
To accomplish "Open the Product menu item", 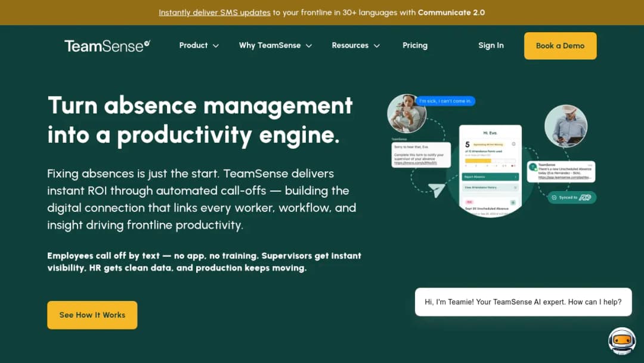I will (193, 45).
